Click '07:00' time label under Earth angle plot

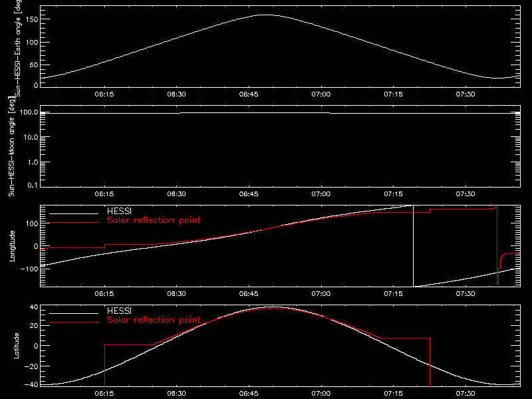321,94
